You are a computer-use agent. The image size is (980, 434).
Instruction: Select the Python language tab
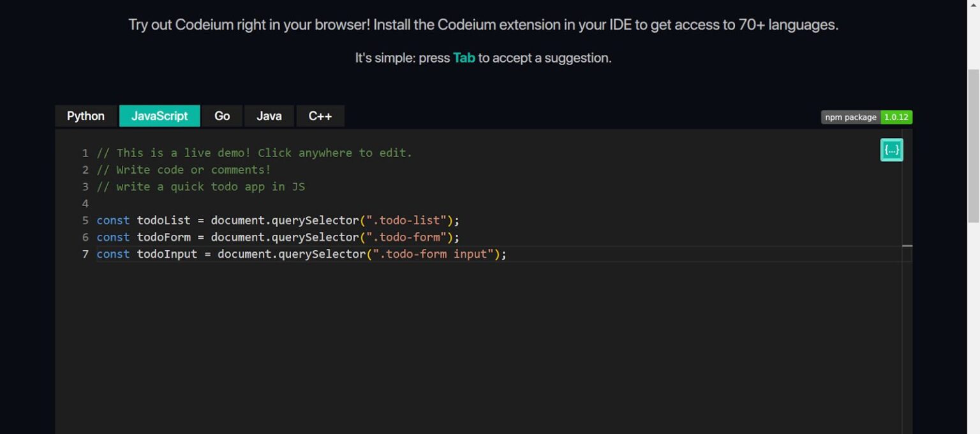[85, 116]
